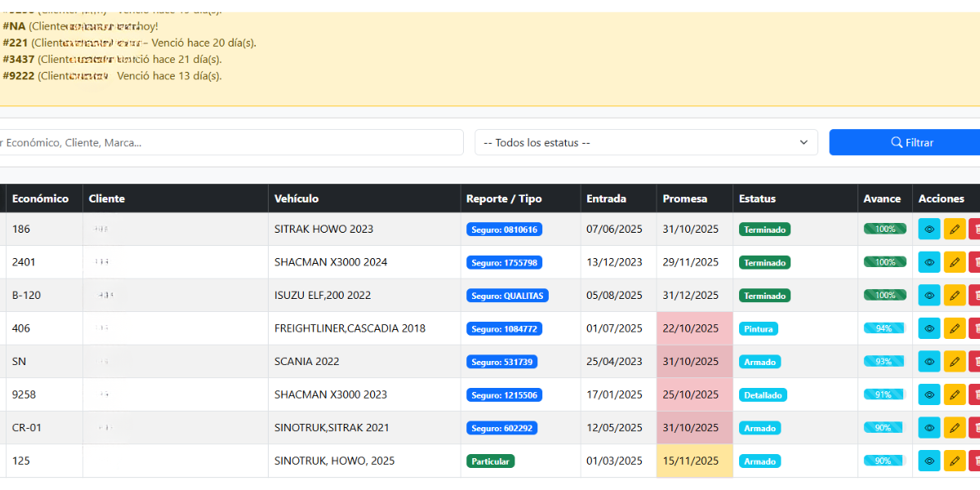Open the Seguro: 0810616 report badge

[x=504, y=229]
